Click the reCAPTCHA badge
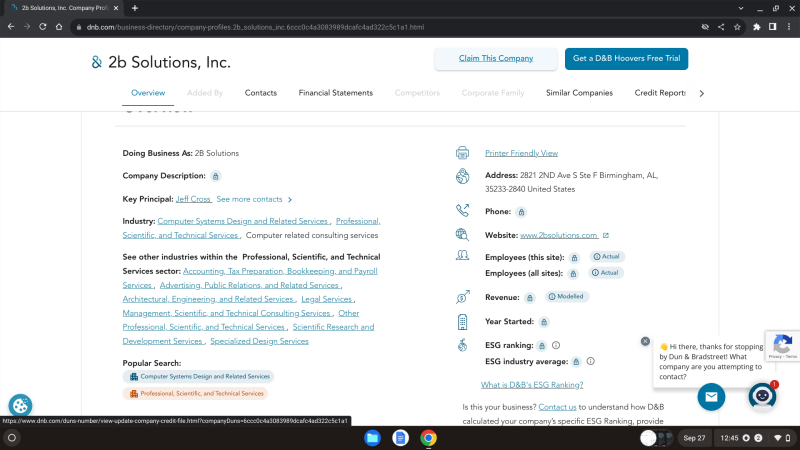 (x=783, y=345)
